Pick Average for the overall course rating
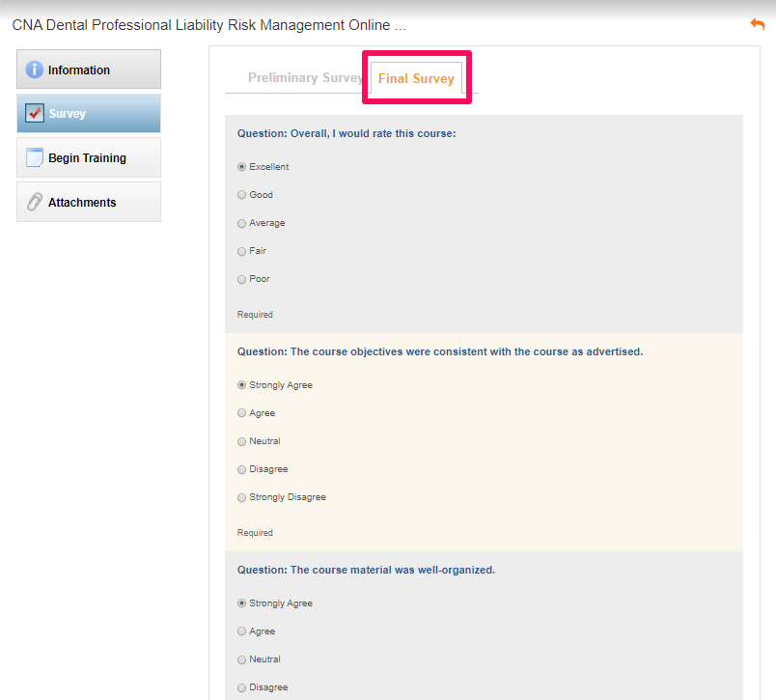Viewport: 776px width, 700px height. [241, 223]
